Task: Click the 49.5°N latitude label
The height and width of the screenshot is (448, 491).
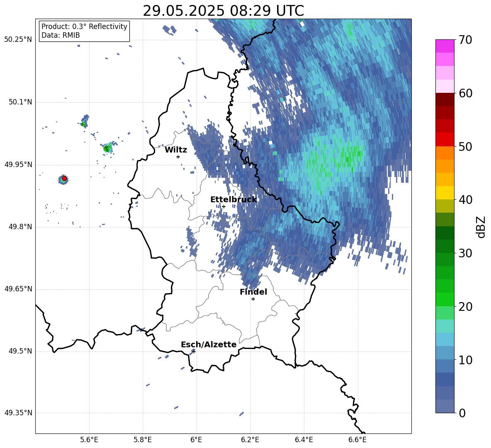Action: [20, 351]
